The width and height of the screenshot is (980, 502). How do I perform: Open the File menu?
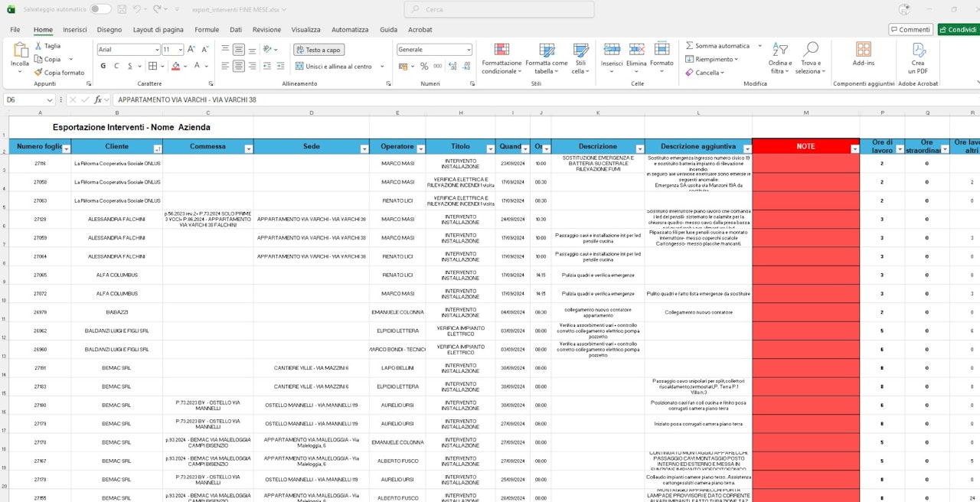(15, 29)
